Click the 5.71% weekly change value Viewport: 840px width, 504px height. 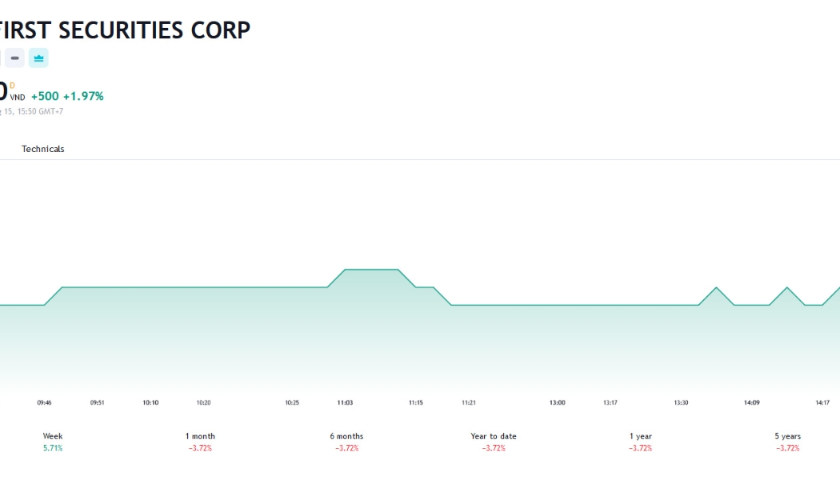tap(53, 448)
